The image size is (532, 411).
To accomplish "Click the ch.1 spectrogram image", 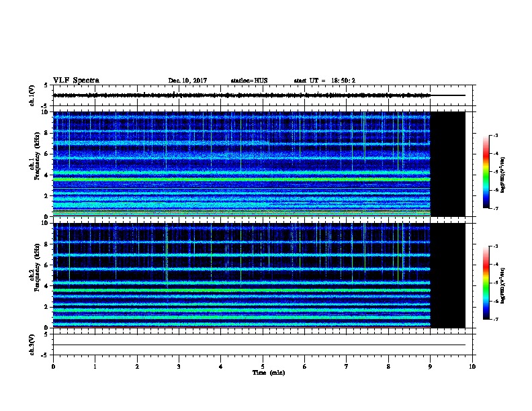I will [242, 164].
